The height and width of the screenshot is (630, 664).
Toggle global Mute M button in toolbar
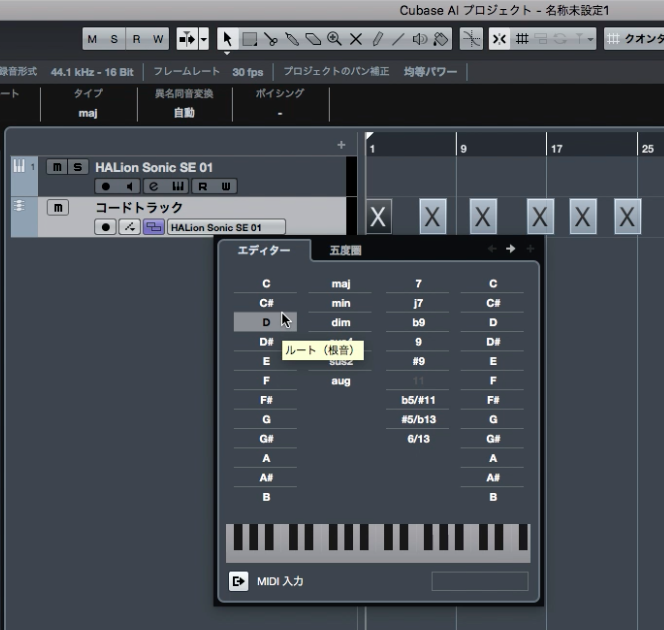92,39
